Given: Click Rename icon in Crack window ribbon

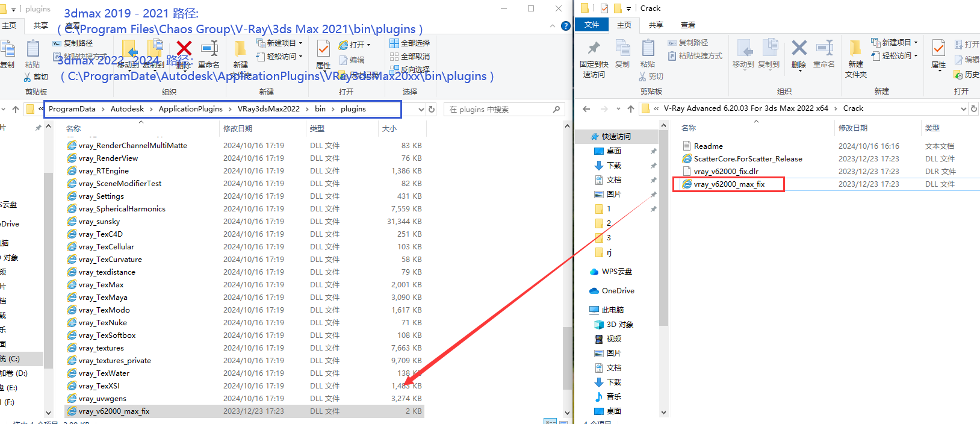Looking at the screenshot, I should (x=824, y=49).
